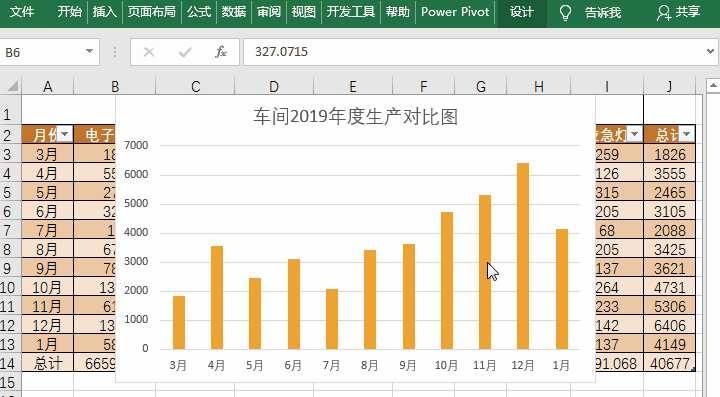Viewport: 720px width, 397px height.
Task: Click the 7000 vertical axis label
Action: point(136,145)
